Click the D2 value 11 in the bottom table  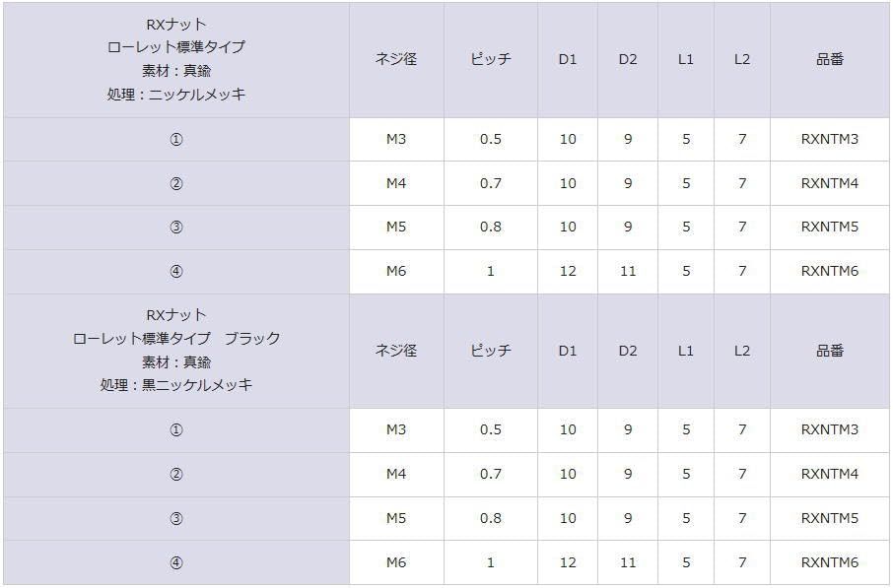pos(628,562)
